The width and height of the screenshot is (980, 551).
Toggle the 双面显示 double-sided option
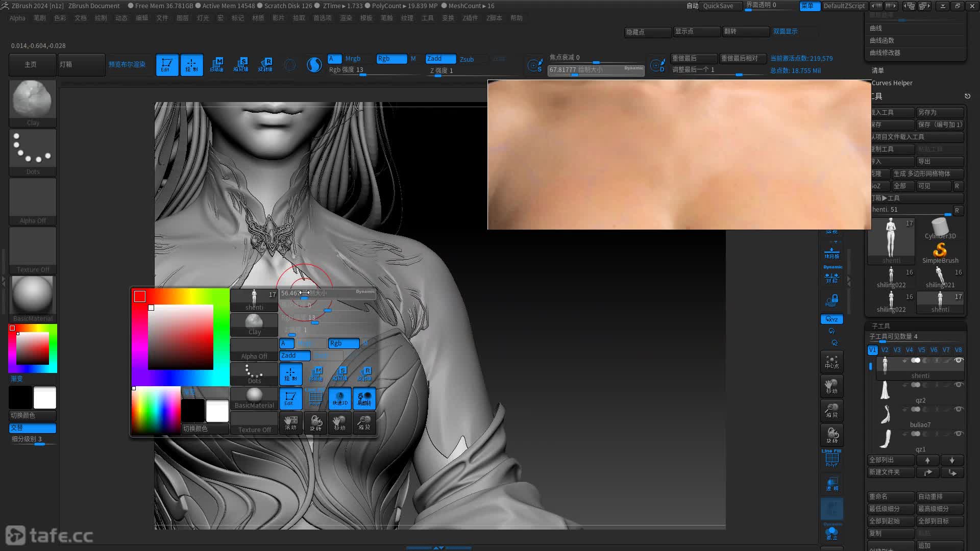(785, 32)
